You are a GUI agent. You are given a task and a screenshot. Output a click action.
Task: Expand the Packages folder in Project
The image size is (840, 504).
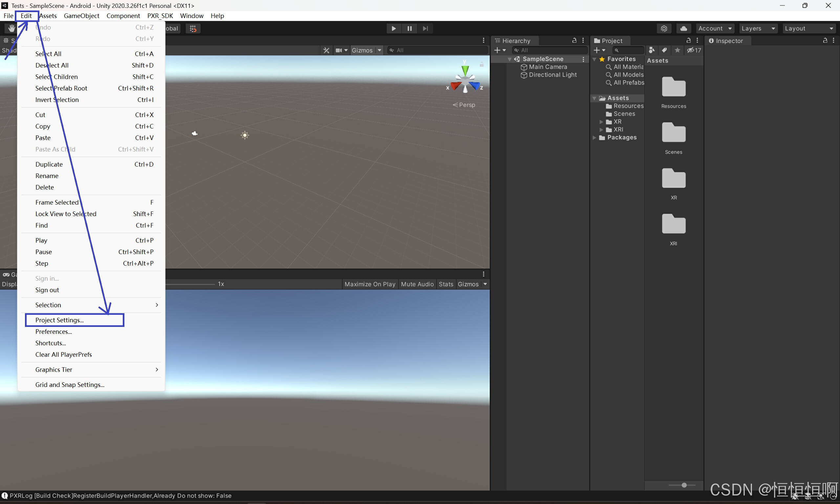tap(594, 137)
